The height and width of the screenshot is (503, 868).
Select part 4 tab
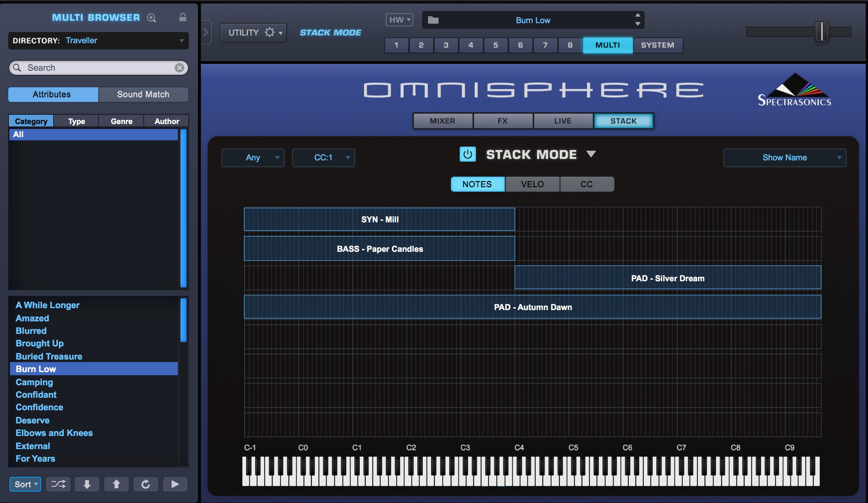471,45
